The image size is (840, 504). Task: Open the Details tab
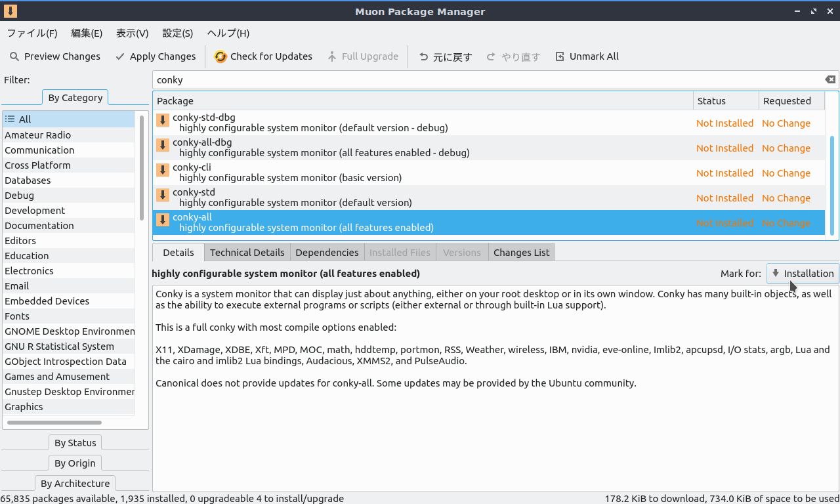178,252
